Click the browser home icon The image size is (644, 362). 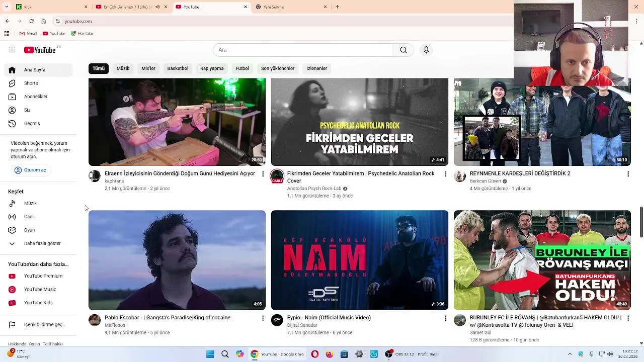44,21
